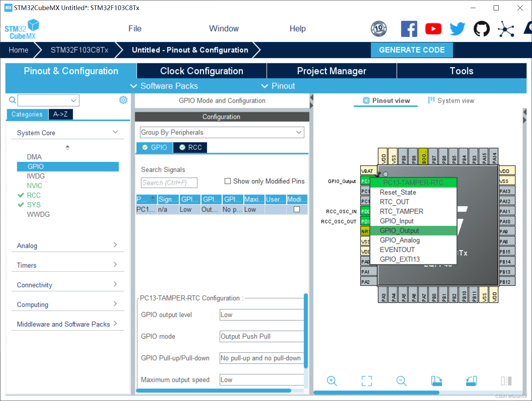
Task: Open the Facebook link icon
Action: tap(409, 29)
